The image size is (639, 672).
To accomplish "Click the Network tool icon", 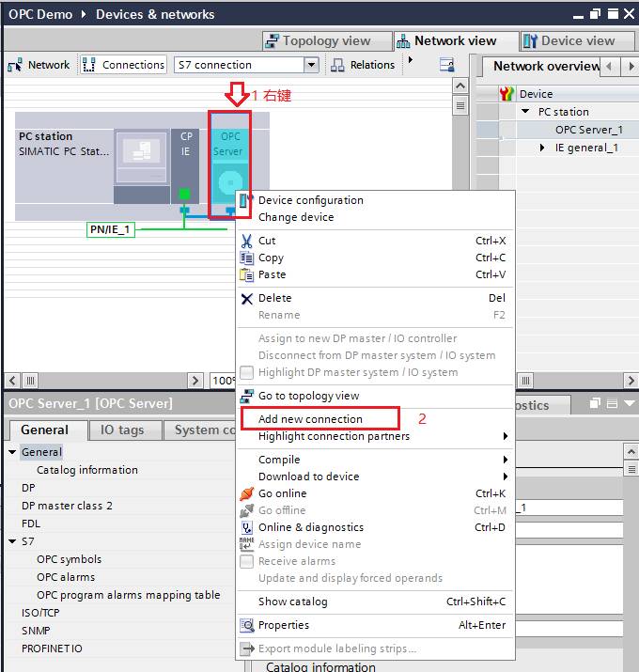I will click(15, 65).
